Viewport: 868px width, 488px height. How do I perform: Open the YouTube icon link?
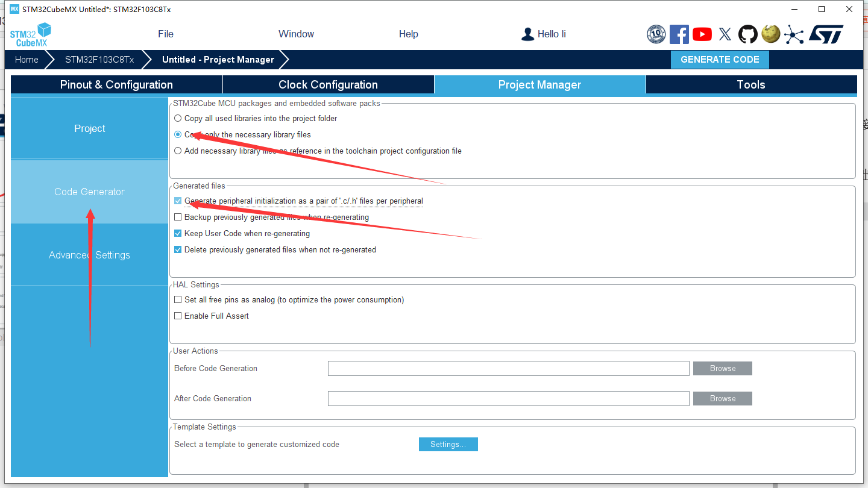pos(702,34)
